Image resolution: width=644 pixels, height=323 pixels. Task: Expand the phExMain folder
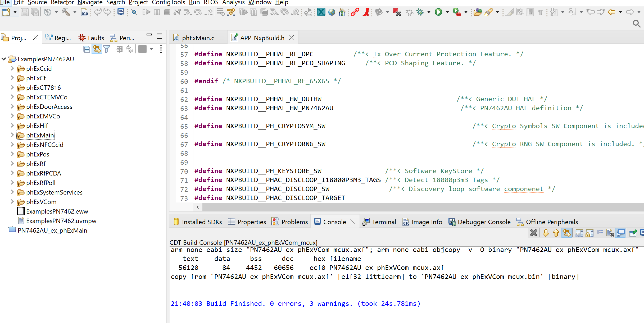click(x=12, y=135)
